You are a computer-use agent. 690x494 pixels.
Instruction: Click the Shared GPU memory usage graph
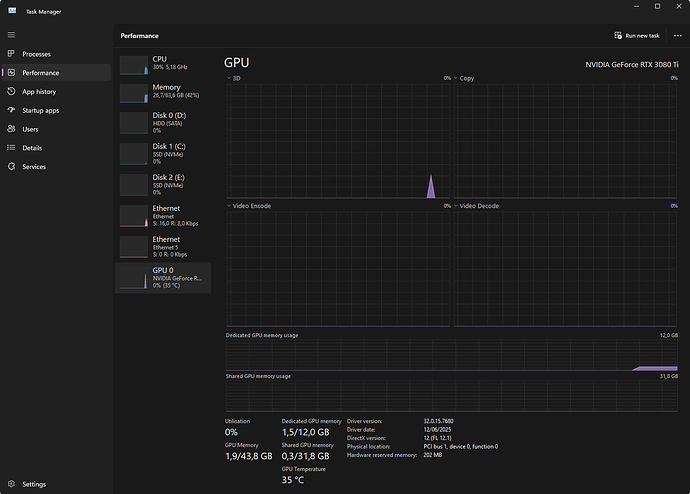point(451,396)
